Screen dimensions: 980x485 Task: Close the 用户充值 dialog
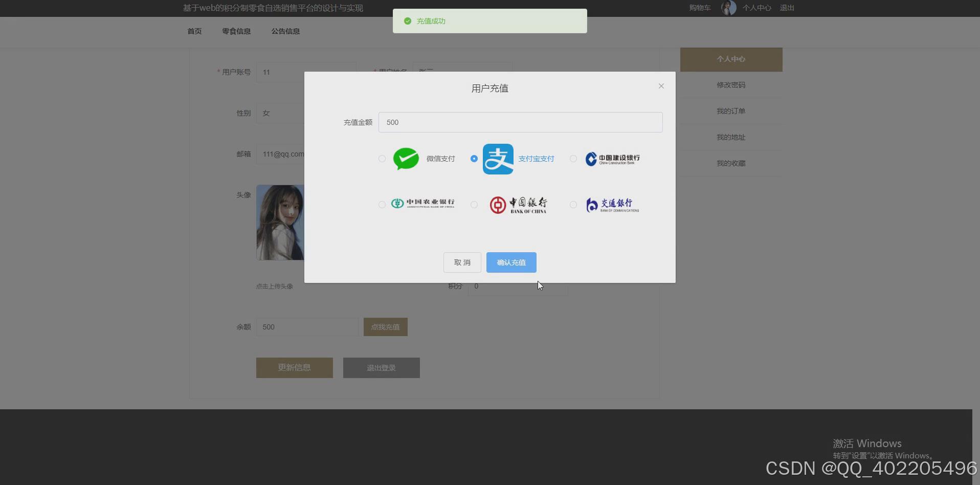[661, 86]
